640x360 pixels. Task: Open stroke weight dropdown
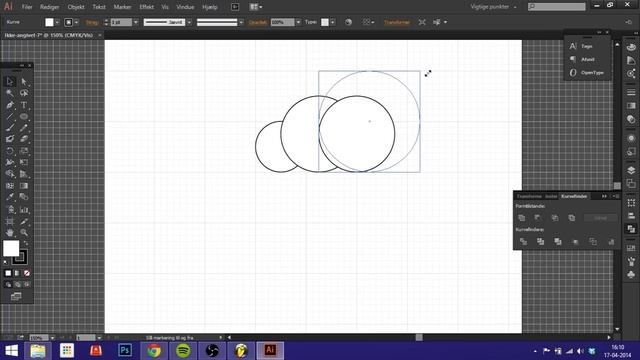click(x=136, y=22)
